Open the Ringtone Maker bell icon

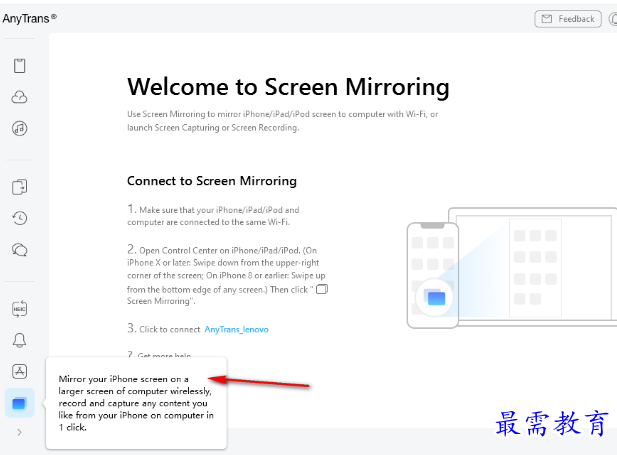click(20, 340)
